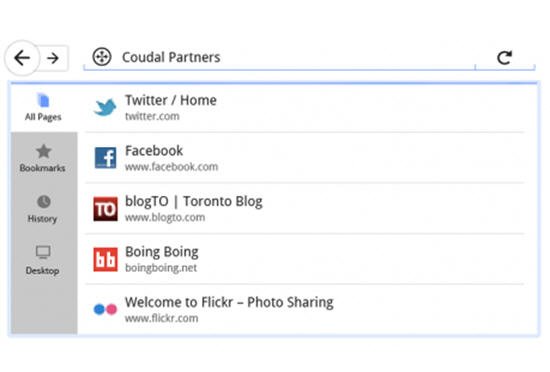Viewport: 550px width, 372px height.
Task: Click the Twitter bird favicon
Action: click(105, 107)
